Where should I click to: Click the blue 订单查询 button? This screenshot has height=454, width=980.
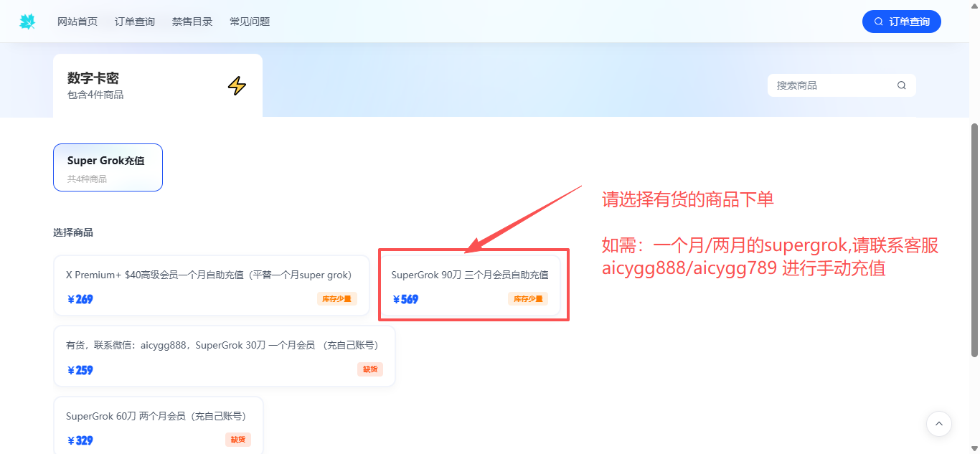tap(902, 22)
